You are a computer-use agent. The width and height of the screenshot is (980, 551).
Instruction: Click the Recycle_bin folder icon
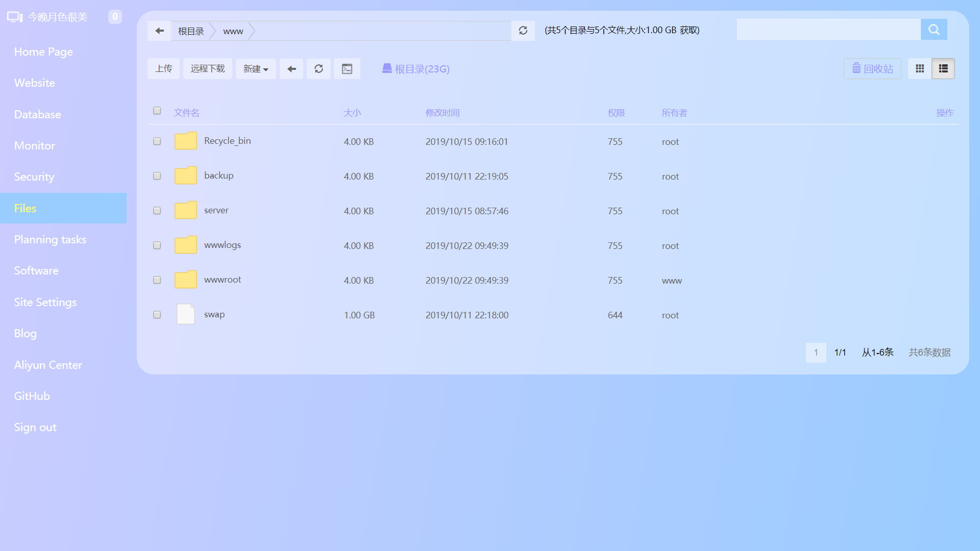186,141
